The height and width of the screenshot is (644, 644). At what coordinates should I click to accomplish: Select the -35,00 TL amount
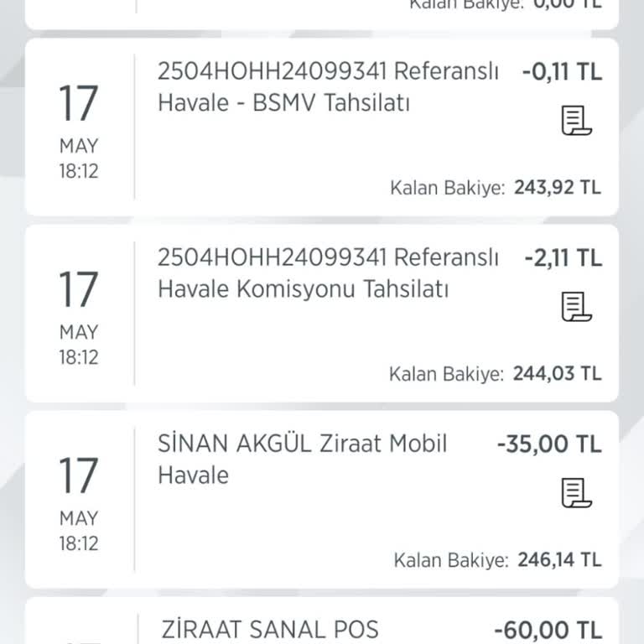click(x=549, y=444)
